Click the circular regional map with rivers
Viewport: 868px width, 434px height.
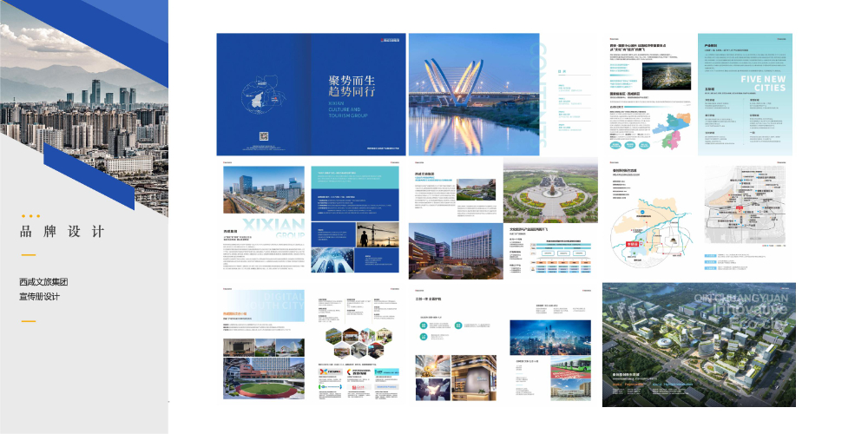click(x=650, y=234)
